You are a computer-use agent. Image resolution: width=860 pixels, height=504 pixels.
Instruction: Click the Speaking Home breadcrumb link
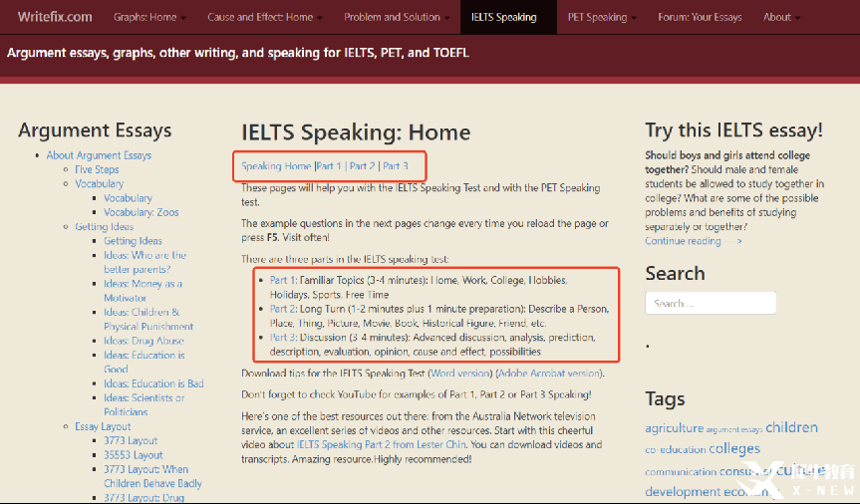pos(276,165)
